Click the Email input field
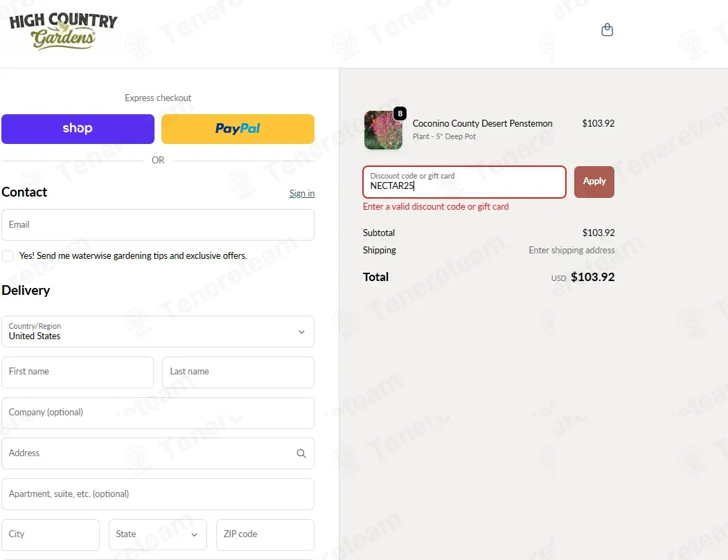728x560 pixels. tap(158, 225)
